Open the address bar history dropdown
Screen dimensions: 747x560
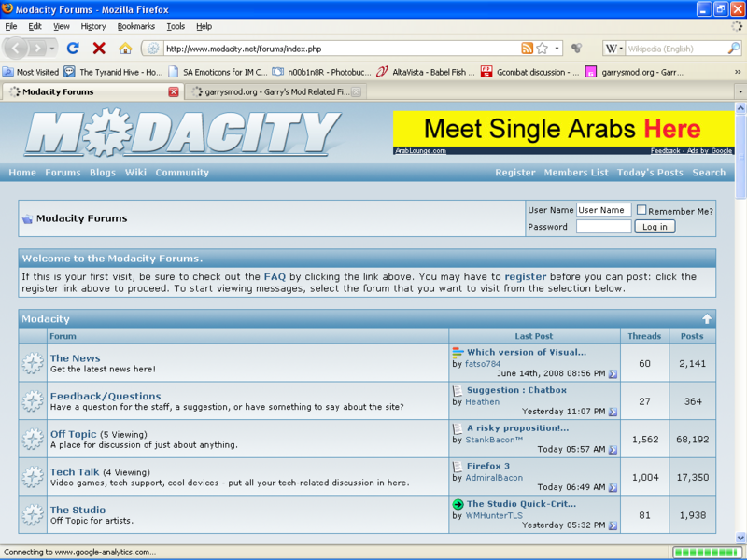[x=557, y=49]
